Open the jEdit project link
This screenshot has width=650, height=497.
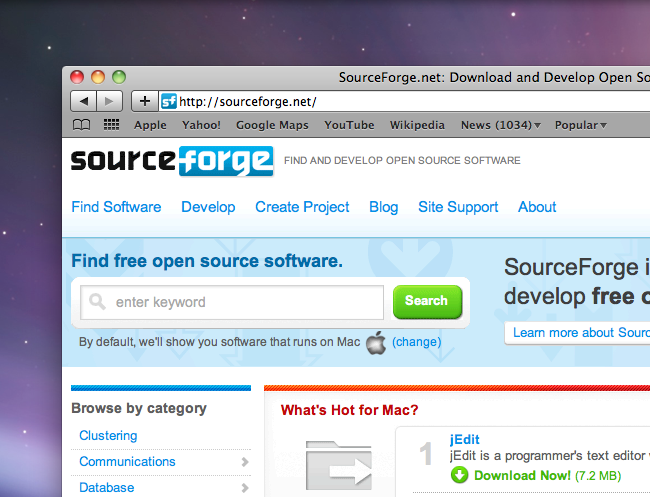(x=465, y=439)
